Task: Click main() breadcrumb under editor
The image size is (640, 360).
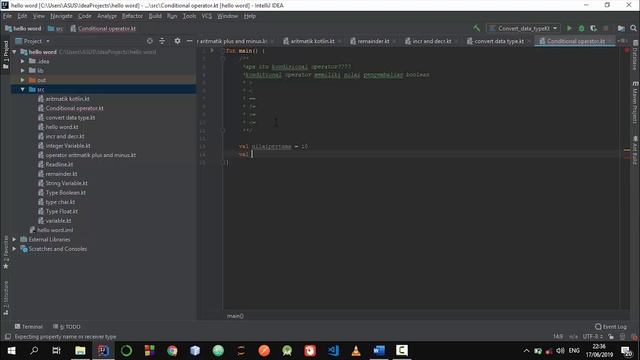Action: coord(235,316)
